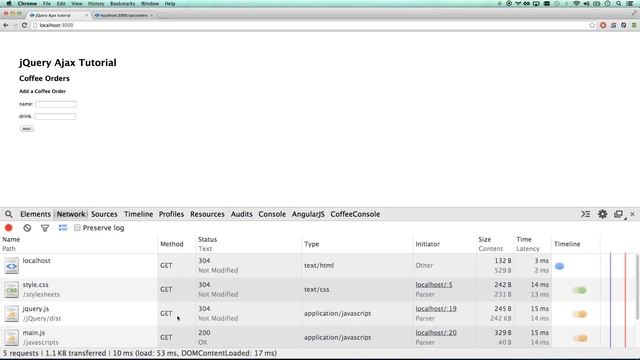Viewport: 640px width, 360px height.
Task: Click status '200' of main.js row
Action: coord(204,333)
